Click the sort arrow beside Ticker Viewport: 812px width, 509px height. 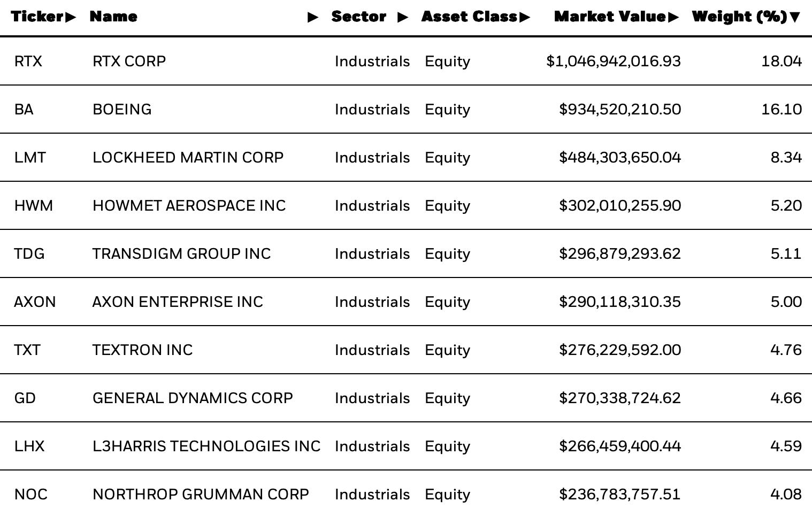coord(71,17)
